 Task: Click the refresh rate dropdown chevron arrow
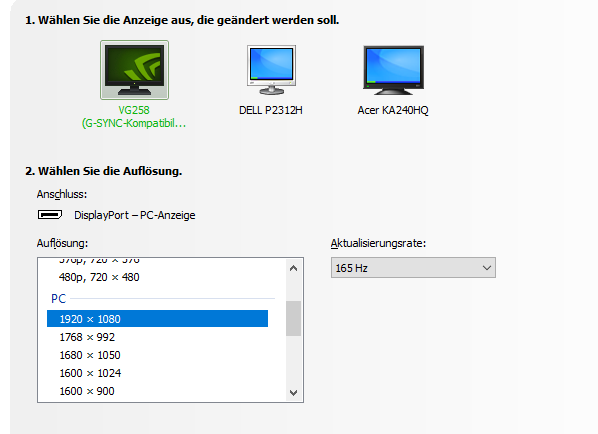(x=487, y=268)
